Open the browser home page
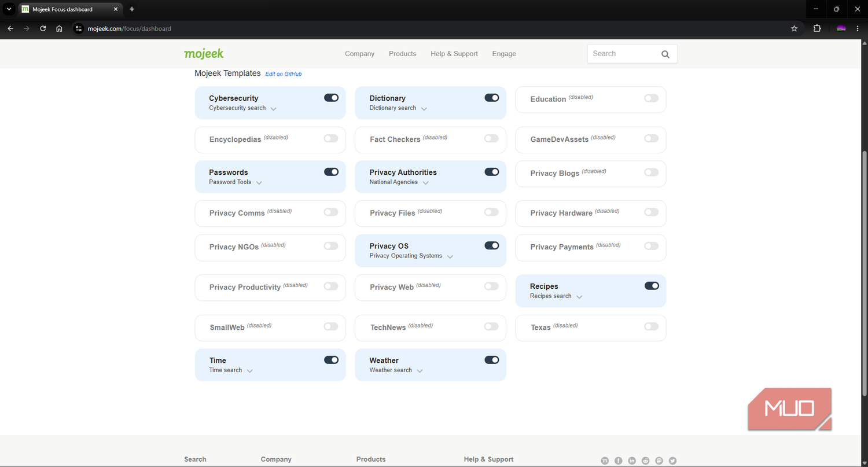This screenshot has width=868, height=467. point(59,28)
